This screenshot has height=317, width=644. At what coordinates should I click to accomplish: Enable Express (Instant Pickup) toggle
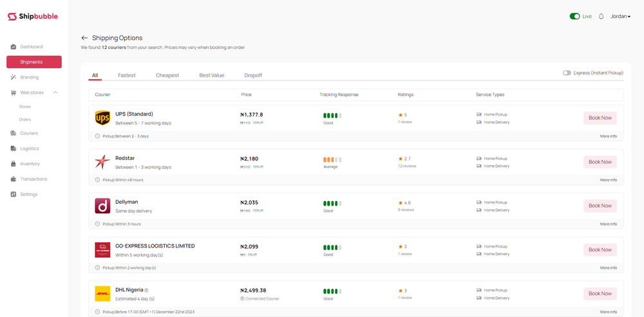pyautogui.click(x=567, y=73)
